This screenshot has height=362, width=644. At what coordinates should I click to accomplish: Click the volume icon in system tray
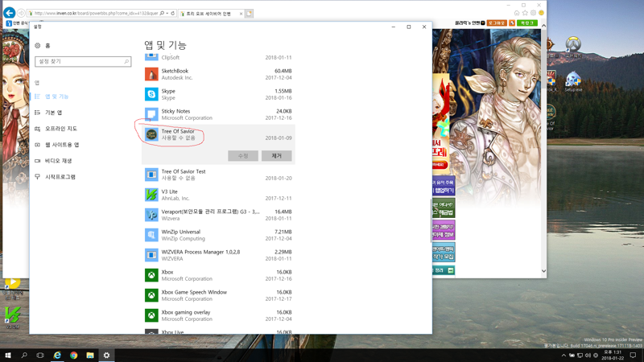588,356
